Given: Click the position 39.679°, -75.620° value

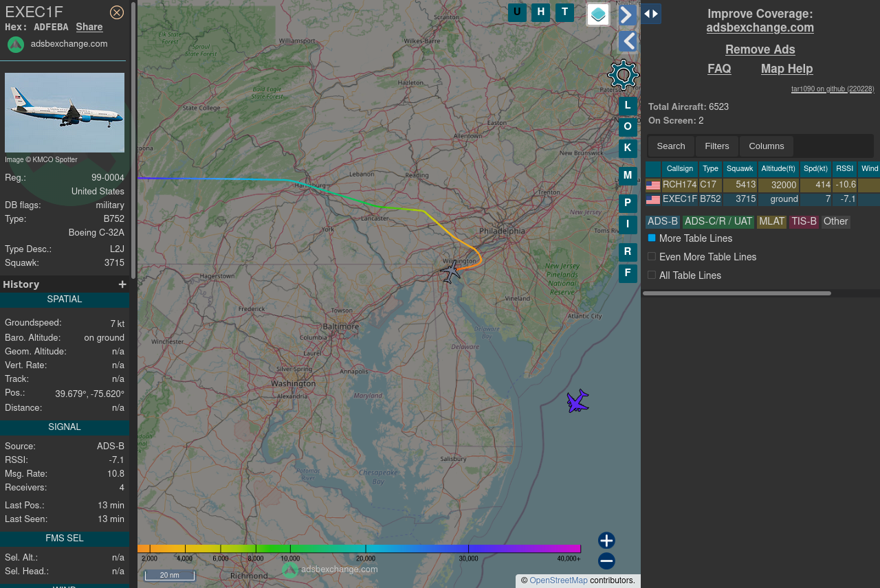Looking at the screenshot, I should 90,394.
